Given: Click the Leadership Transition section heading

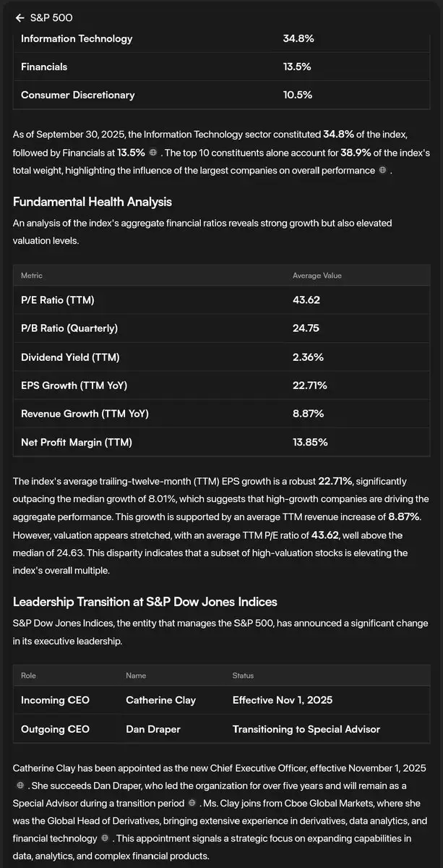Looking at the screenshot, I should 145,602.
